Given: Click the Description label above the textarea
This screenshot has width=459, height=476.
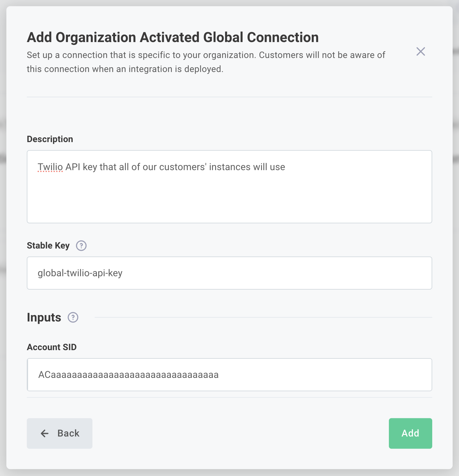Looking at the screenshot, I should pos(50,139).
